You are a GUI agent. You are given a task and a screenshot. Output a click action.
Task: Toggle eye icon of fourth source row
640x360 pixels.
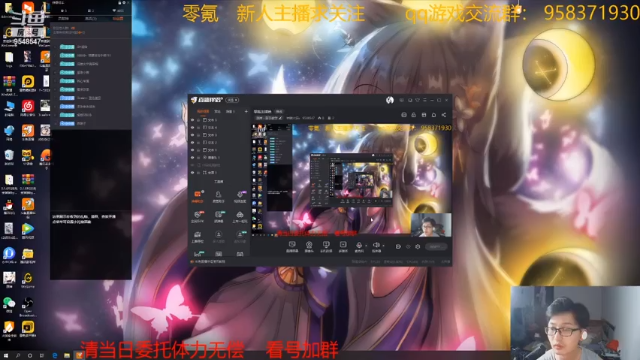[192, 142]
